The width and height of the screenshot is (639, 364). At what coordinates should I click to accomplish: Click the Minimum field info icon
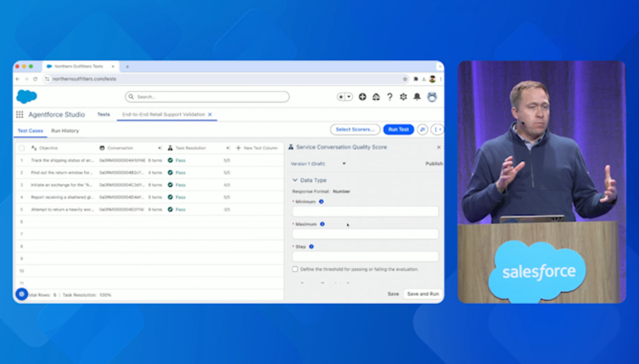[321, 202]
